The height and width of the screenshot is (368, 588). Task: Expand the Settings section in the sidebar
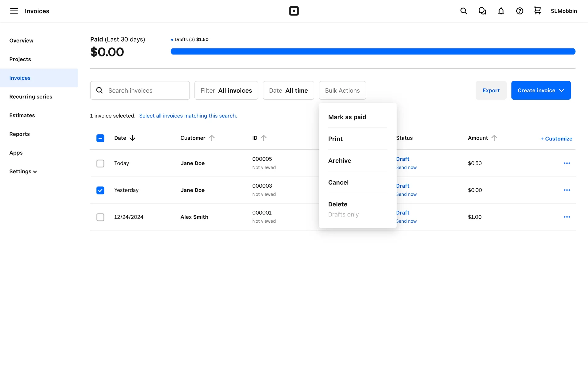23,171
